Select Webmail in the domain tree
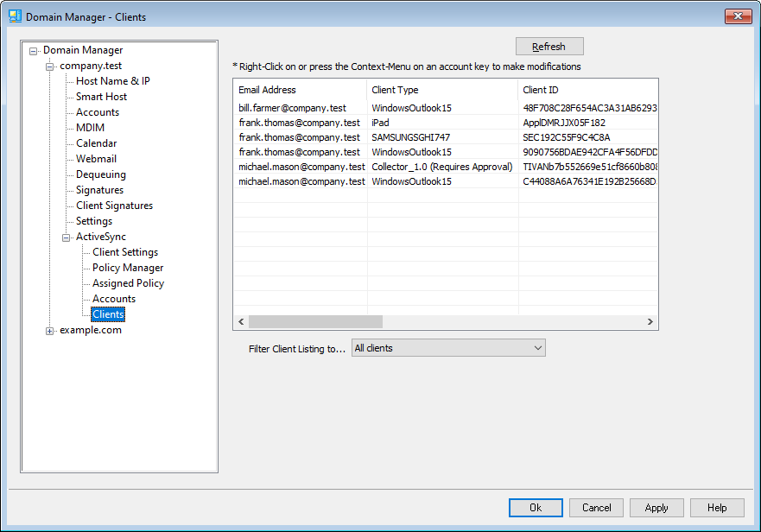The image size is (761, 532). point(96,159)
